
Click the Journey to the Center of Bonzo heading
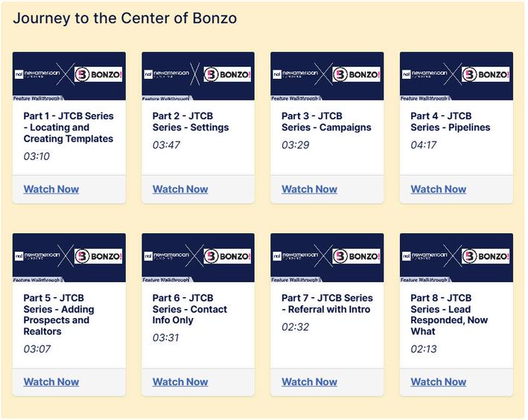click(125, 18)
